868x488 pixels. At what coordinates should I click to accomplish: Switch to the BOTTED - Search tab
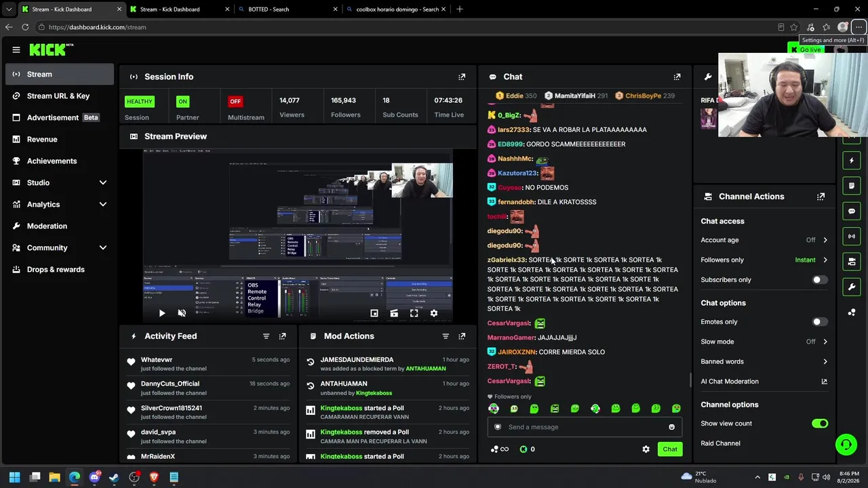[287, 9]
